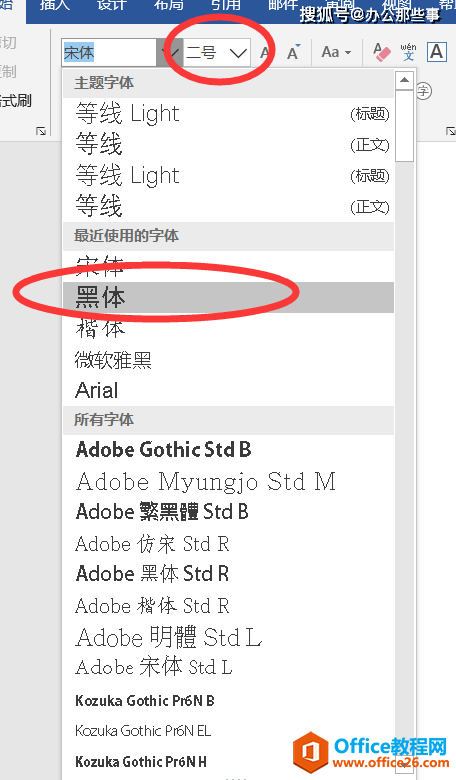Click the font list scroll up arrow
Screen dimensions: 456x780
(x=404, y=80)
